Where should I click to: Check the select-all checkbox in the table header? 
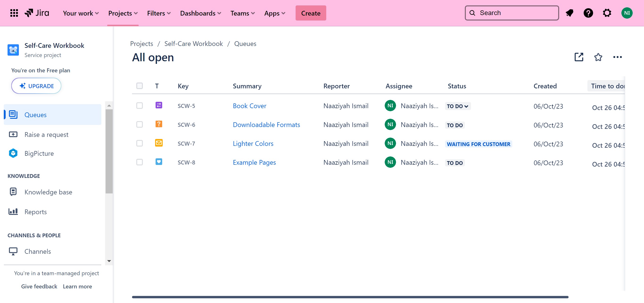pos(140,86)
